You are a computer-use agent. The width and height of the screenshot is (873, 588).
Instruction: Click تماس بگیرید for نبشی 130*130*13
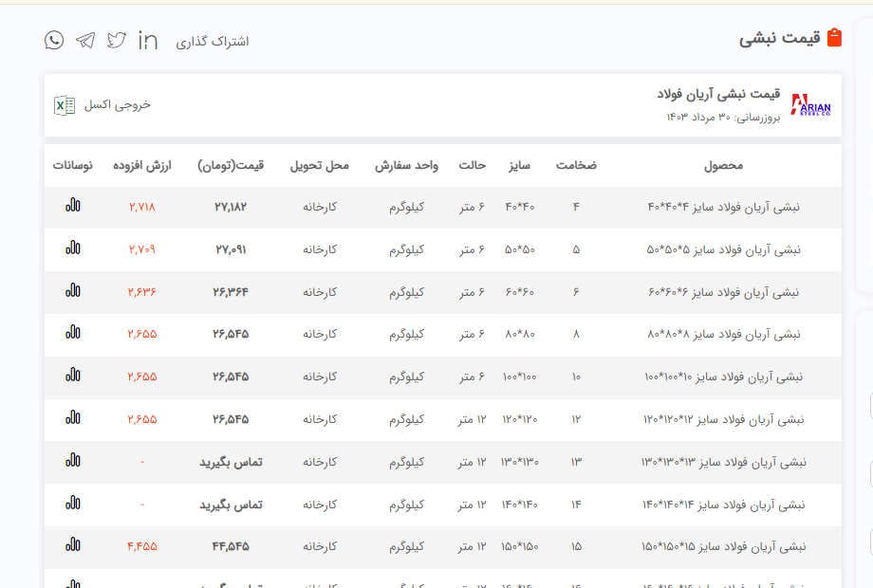[x=231, y=462]
